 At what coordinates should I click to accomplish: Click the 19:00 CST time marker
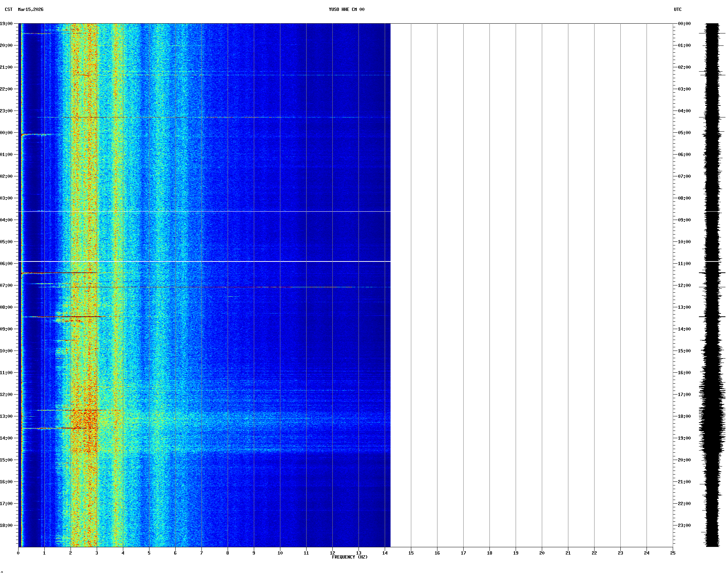[6, 24]
